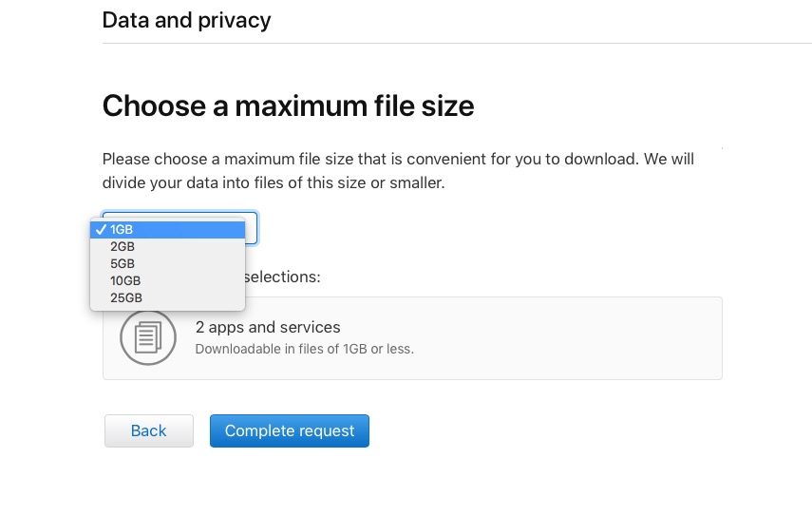Click the stacked documents icon
Screen dimensions: 812x516
pos(148,336)
